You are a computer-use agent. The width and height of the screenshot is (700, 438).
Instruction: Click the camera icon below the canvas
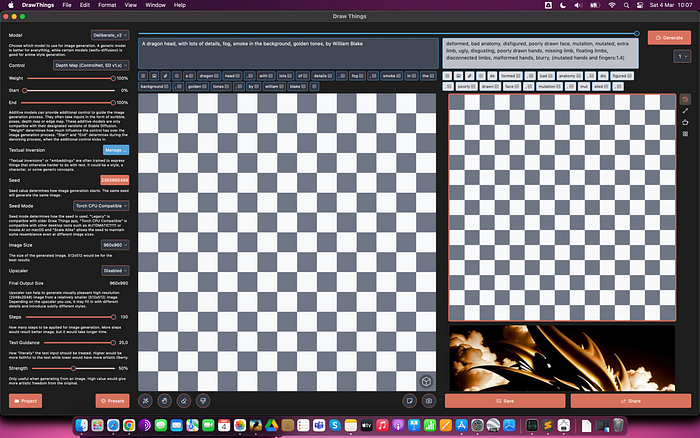[x=429, y=401]
